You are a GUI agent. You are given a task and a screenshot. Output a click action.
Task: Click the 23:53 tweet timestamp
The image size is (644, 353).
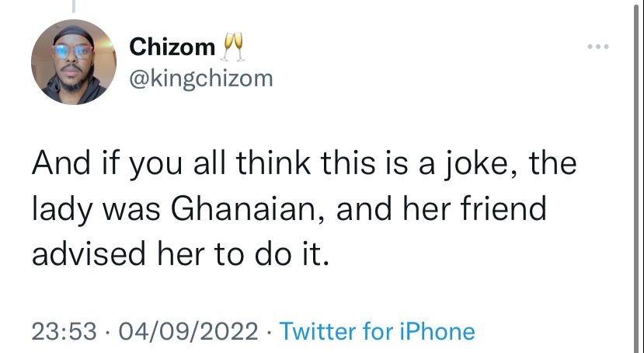pos(64,332)
